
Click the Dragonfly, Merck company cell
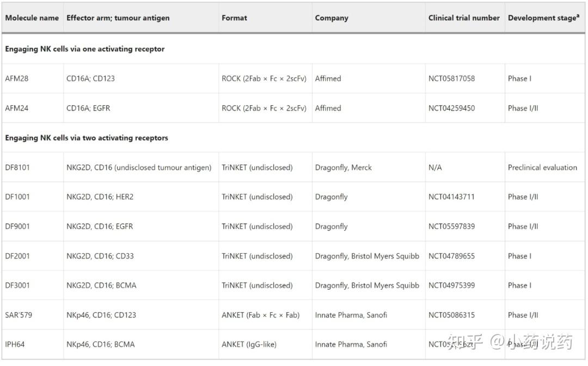[x=343, y=167]
